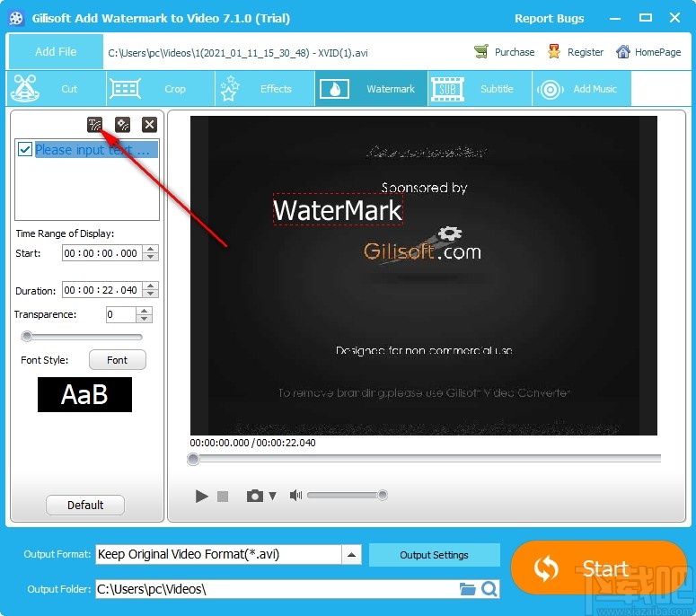Browse for output folder with the folder icon
The width and height of the screenshot is (696, 616).
[x=467, y=589]
